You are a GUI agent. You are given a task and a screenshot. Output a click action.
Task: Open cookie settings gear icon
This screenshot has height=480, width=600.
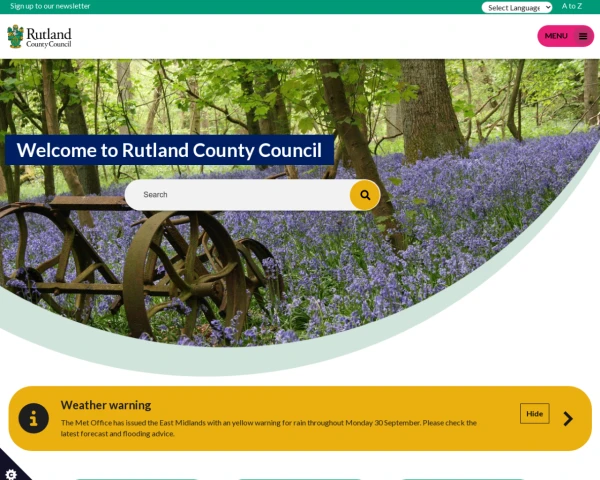[x=11, y=474]
